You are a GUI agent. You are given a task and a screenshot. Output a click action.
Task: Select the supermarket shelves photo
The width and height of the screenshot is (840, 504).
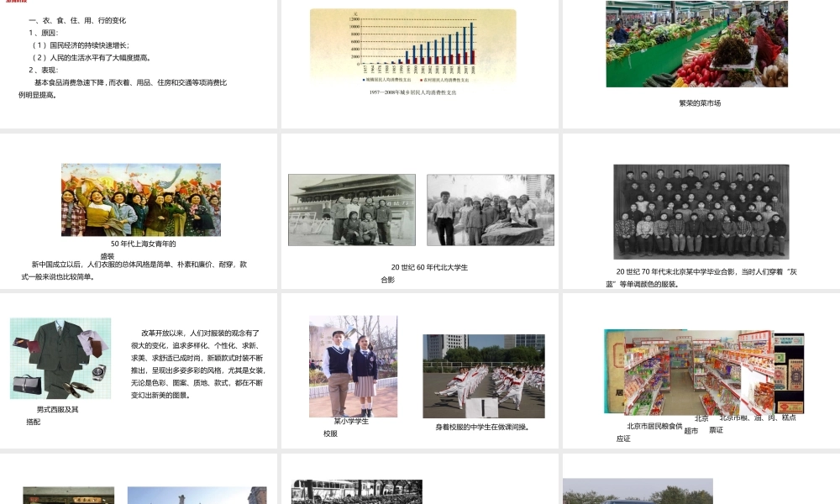coord(699,372)
